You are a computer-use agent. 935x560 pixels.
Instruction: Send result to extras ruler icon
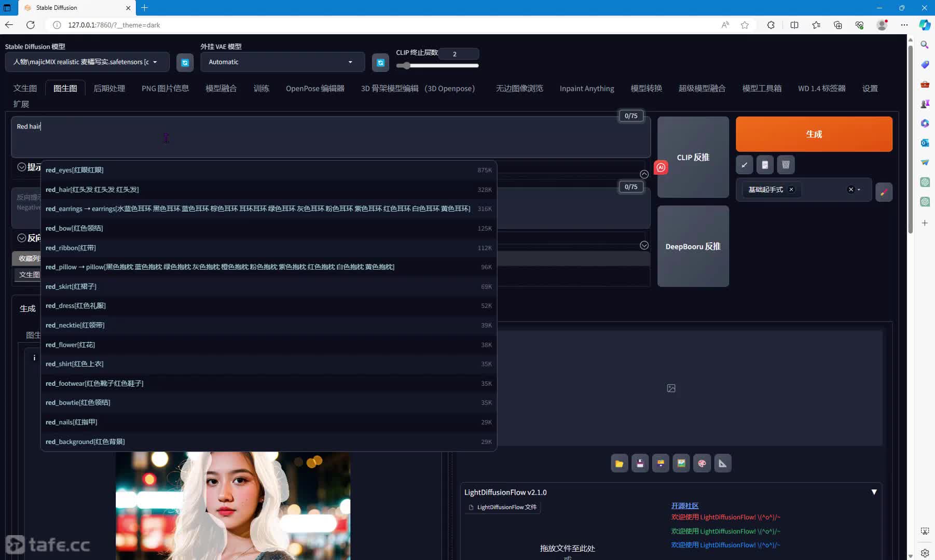(x=723, y=464)
